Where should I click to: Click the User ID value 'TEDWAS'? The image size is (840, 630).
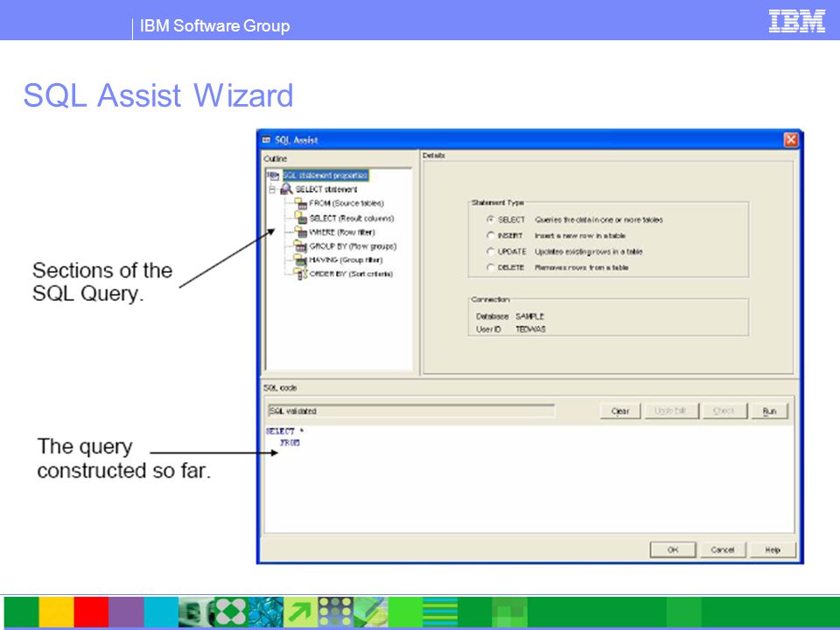coord(530,330)
